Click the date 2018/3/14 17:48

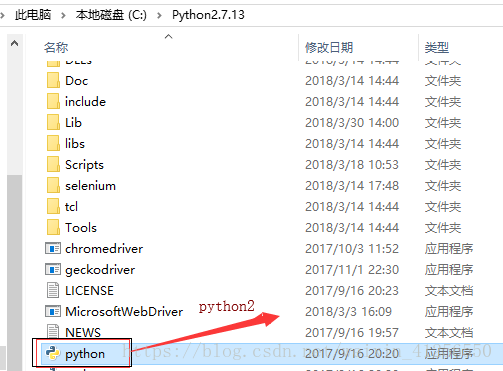(x=352, y=186)
